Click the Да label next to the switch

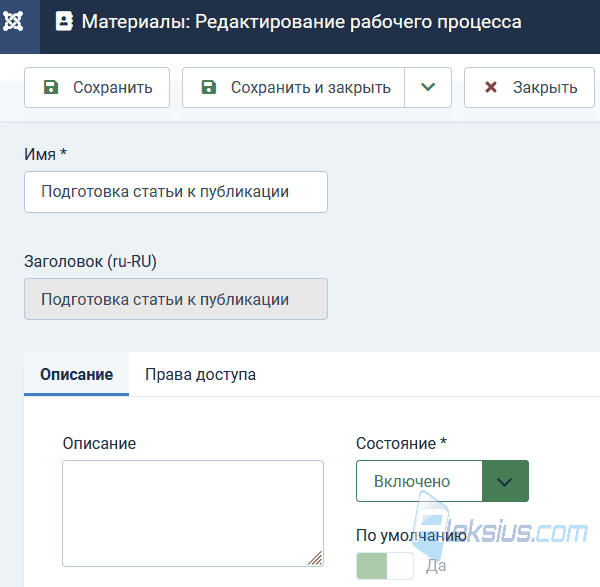point(436,566)
